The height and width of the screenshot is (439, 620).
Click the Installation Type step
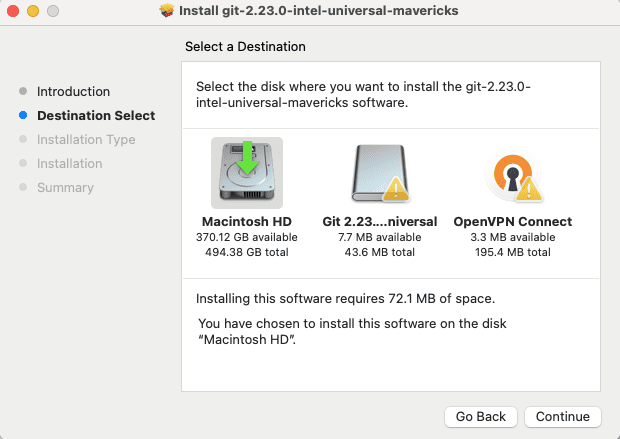pos(86,140)
